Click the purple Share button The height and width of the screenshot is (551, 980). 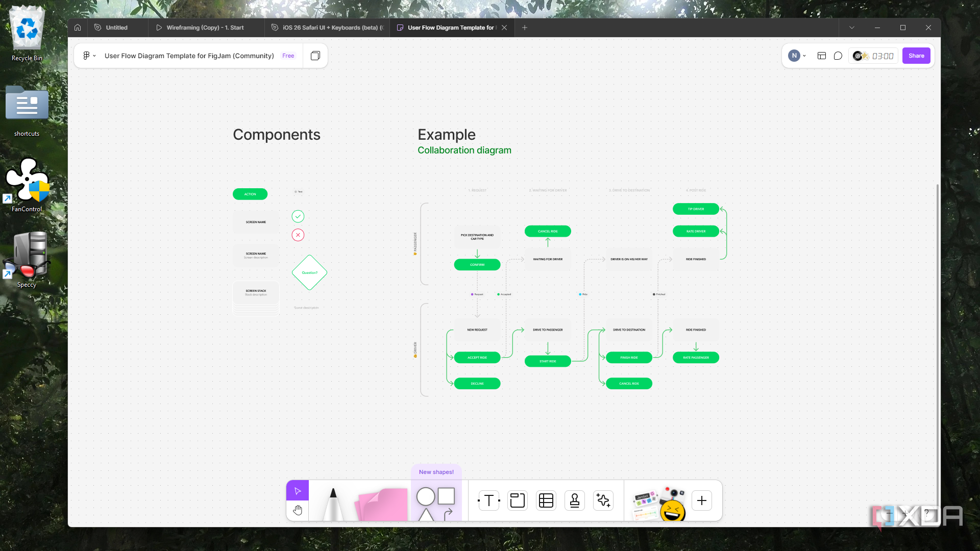916,56
